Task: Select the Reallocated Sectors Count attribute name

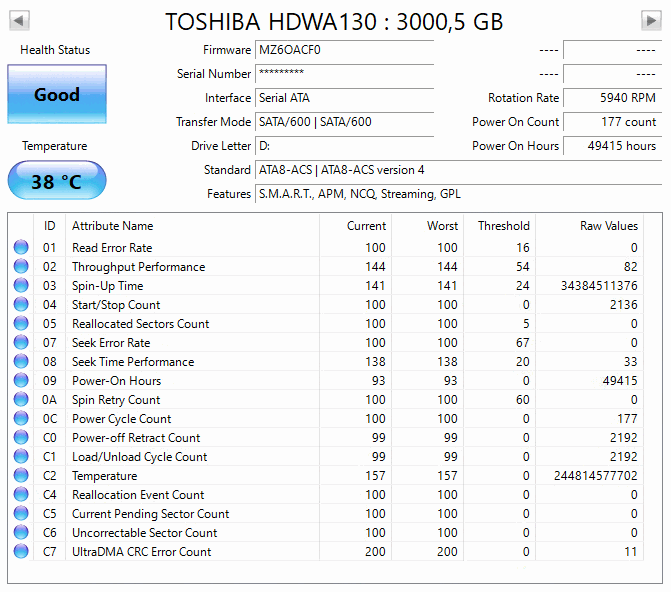Action: tap(140, 324)
